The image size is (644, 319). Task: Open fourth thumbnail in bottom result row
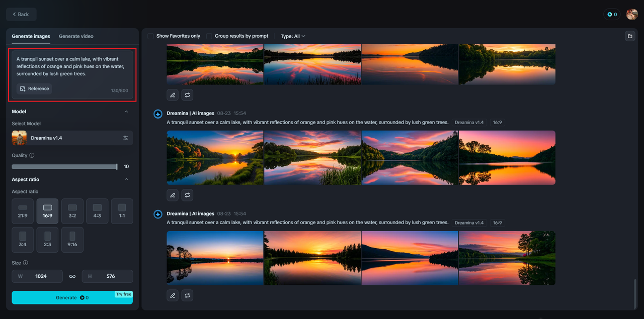pos(507,258)
